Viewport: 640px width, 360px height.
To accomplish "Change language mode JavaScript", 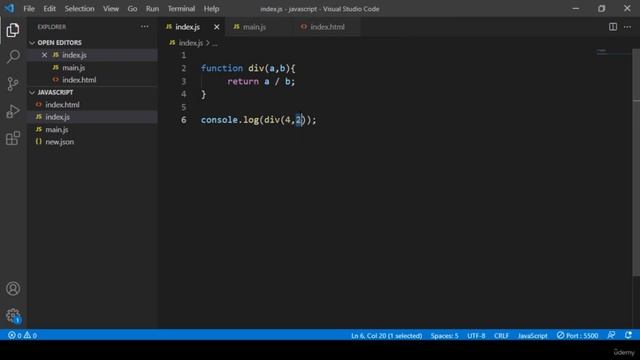I will point(532,336).
